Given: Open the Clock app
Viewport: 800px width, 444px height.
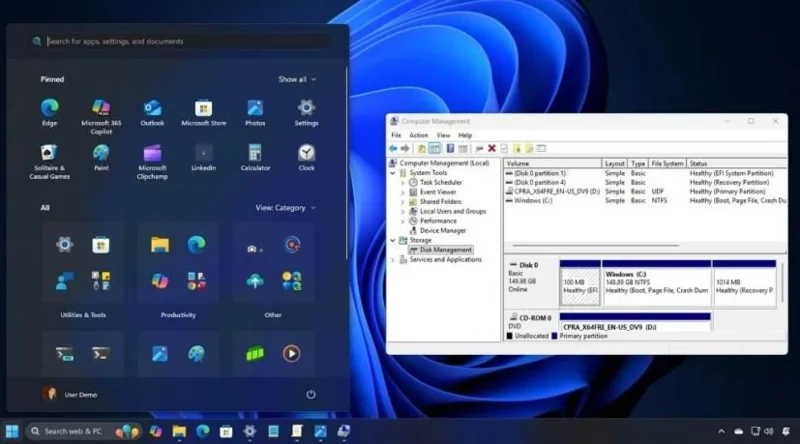Looking at the screenshot, I should tap(306, 157).
